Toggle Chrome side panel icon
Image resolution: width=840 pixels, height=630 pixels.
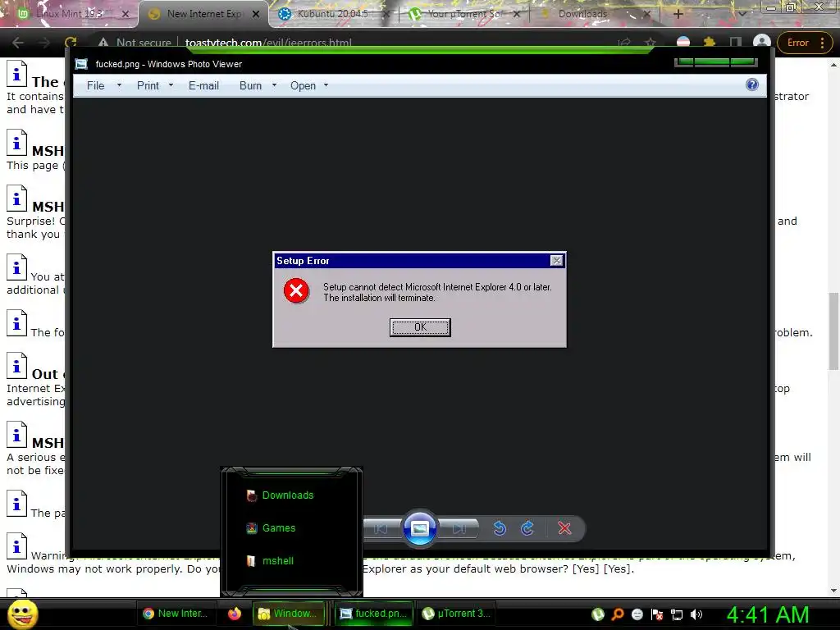[x=736, y=43]
